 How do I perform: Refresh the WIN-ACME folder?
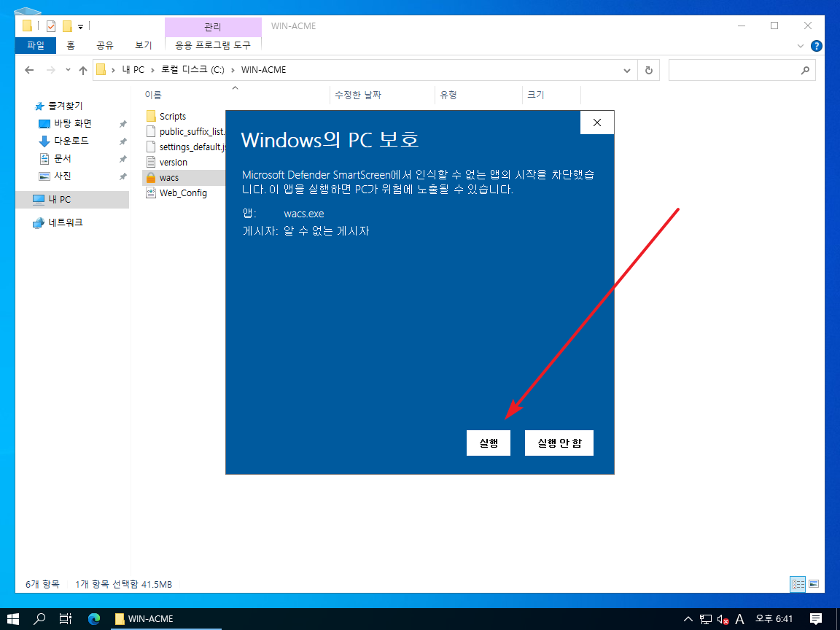[648, 70]
